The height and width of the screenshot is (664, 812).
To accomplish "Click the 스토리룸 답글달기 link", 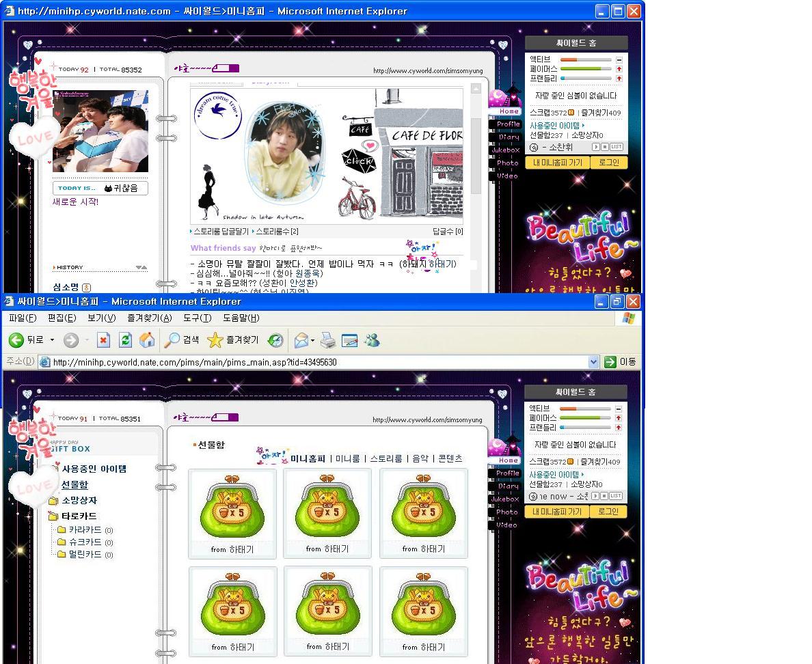I will (x=221, y=232).
